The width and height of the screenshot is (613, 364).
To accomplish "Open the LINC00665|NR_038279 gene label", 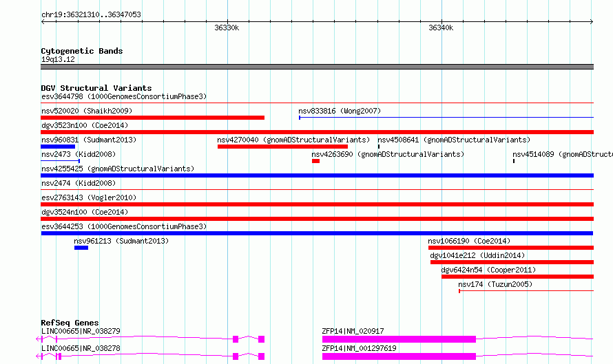I will [x=81, y=331].
